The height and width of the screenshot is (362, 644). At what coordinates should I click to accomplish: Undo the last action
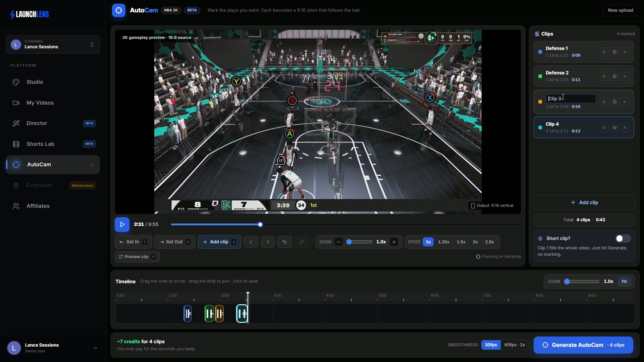point(284,242)
